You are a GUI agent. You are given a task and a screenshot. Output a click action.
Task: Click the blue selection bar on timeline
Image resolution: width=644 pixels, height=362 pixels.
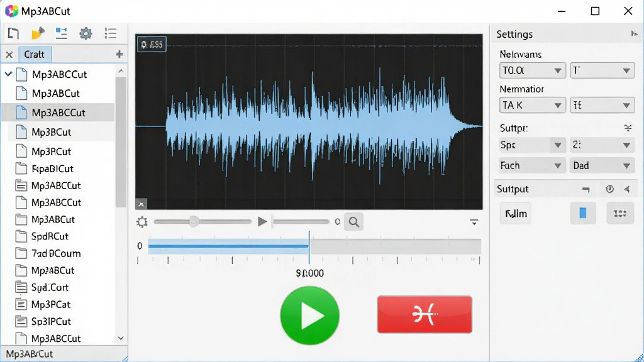coord(228,246)
